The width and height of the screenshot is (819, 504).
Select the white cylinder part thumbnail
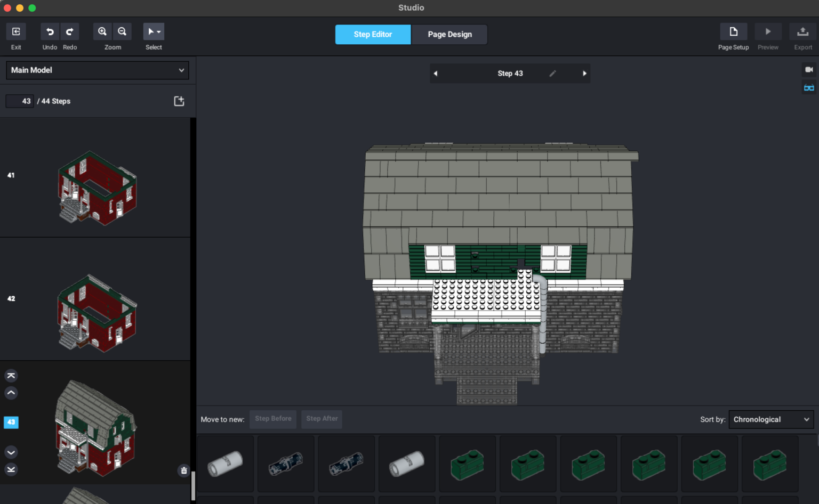pyautogui.click(x=225, y=463)
